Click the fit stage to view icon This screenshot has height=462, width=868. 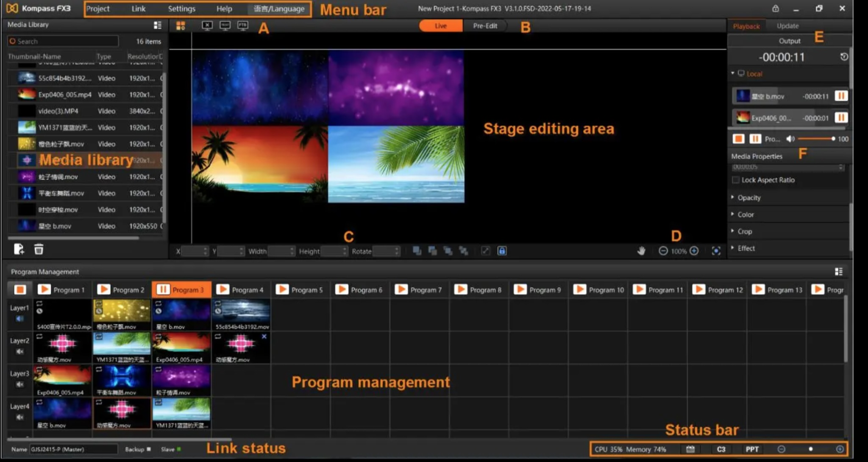[716, 251]
